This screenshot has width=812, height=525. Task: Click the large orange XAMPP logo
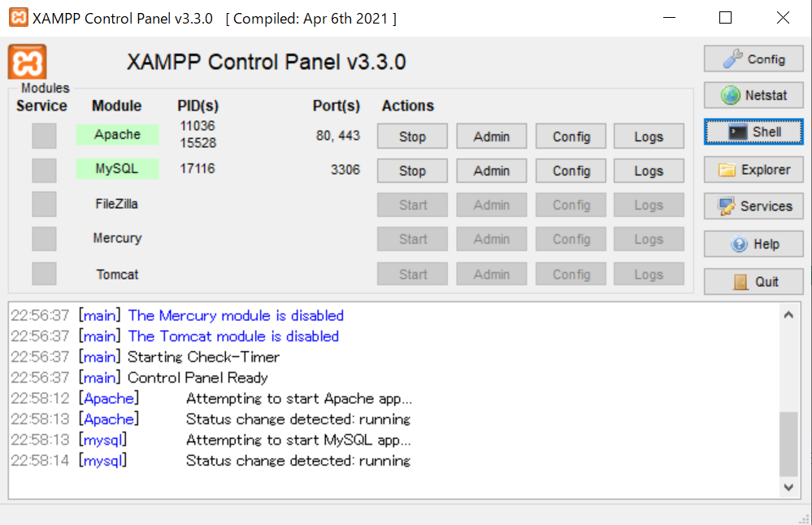point(28,62)
